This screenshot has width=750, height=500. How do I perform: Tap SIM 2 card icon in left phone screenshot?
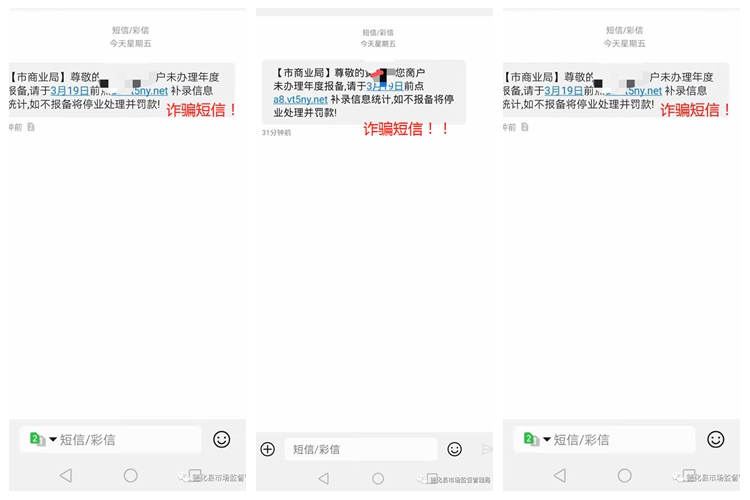pos(37,439)
